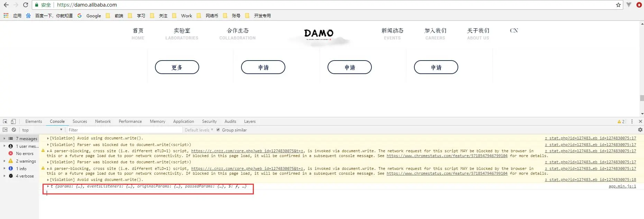Reload the page with refresh icon
Image resolution: width=644 pixels, height=219 pixels.
tap(26, 5)
